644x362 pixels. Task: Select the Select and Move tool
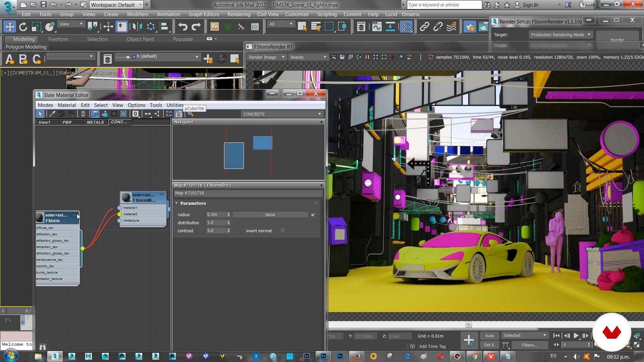point(9,27)
